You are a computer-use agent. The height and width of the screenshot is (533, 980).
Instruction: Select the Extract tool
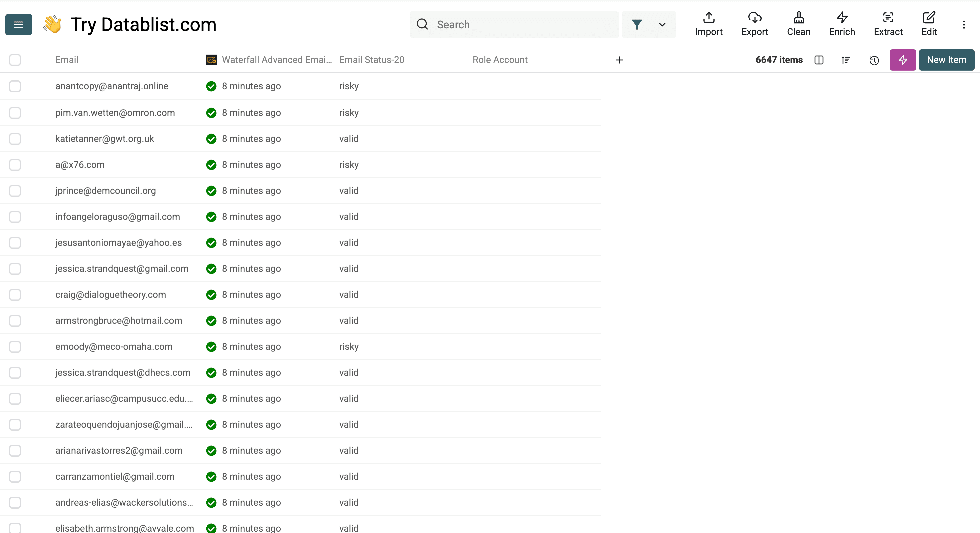(x=888, y=24)
